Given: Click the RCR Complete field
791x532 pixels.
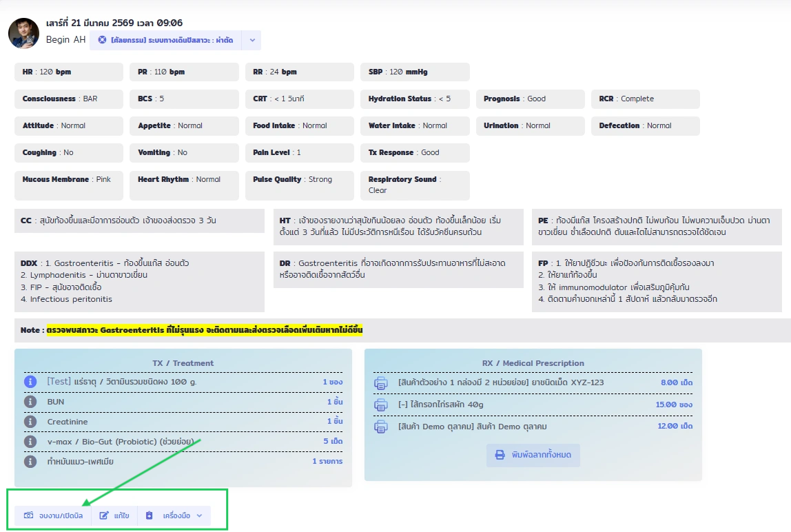Looking at the screenshot, I should tap(645, 99).
